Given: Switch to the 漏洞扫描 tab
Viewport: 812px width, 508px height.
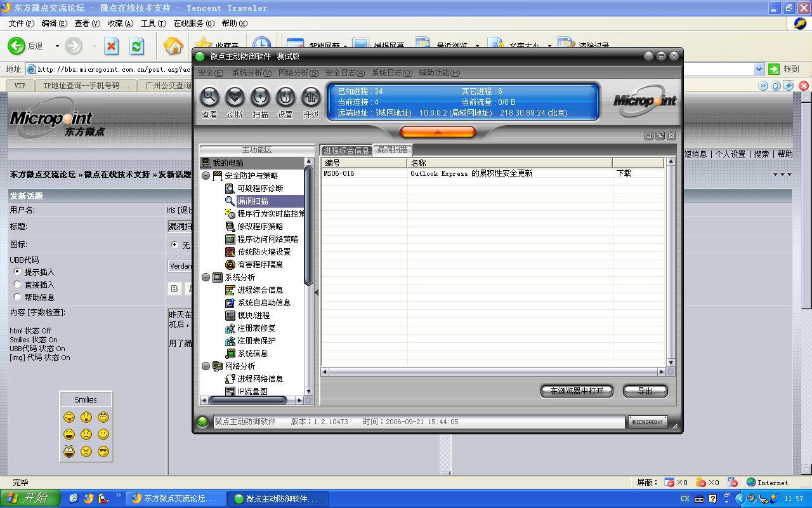Looking at the screenshot, I should pos(393,150).
